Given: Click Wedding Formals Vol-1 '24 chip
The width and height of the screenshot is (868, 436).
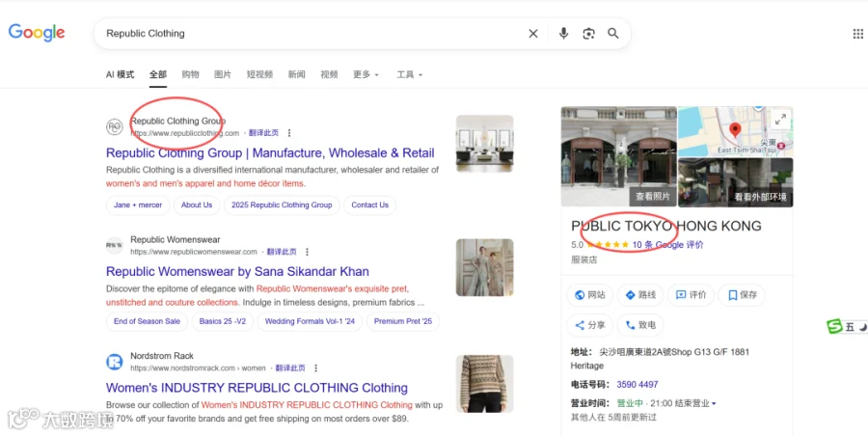Looking at the screenshot, I should tap(310, 321).
